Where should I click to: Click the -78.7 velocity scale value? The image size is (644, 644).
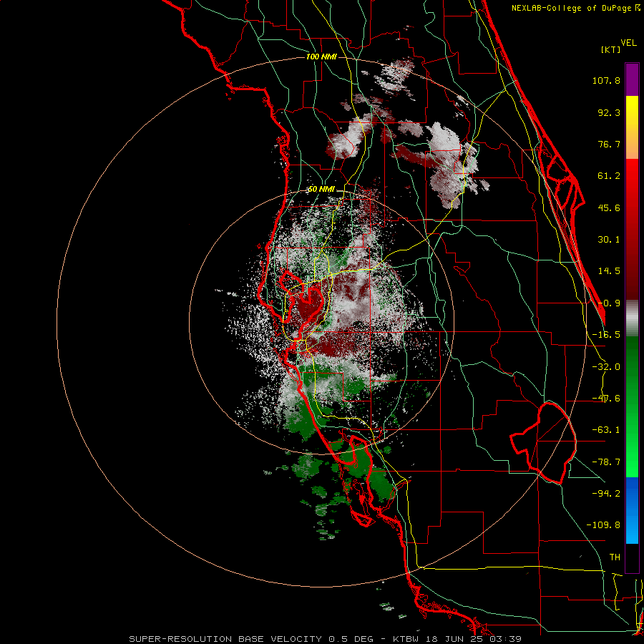606,462
